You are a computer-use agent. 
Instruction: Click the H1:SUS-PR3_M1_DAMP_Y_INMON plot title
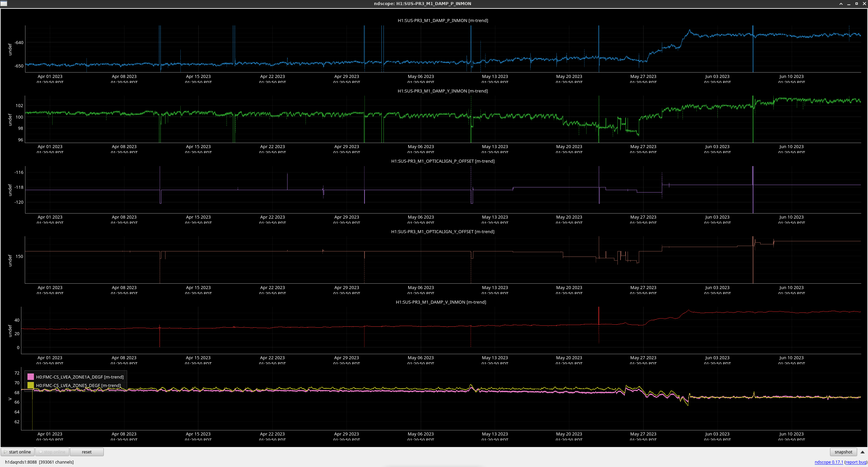click(442, 91)
